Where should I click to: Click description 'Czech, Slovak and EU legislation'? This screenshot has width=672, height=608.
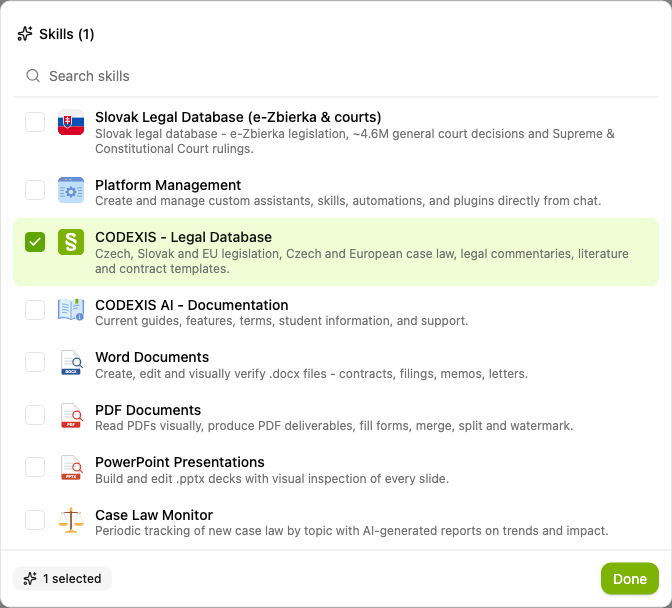(x=362, y=261)
